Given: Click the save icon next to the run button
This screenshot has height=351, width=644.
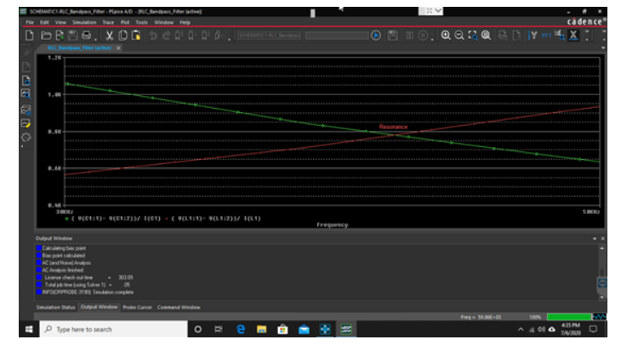Looking at the screenshot, I should tap(393, 36).
